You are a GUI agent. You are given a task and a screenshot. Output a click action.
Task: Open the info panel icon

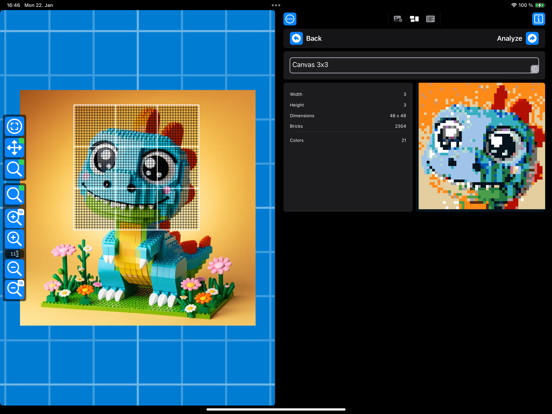pos(538,19)
